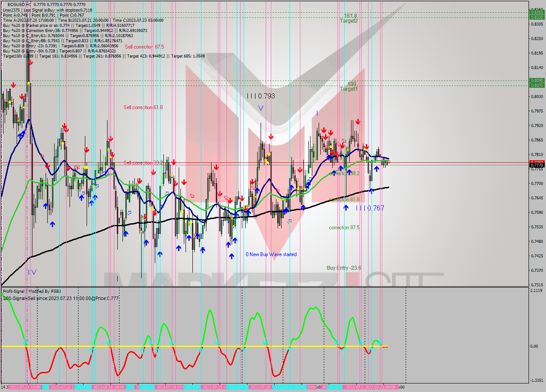Viewport: 546px width, 392px height.
Task: Click the -1.3351 oscillator scale value
Action: 537,380
